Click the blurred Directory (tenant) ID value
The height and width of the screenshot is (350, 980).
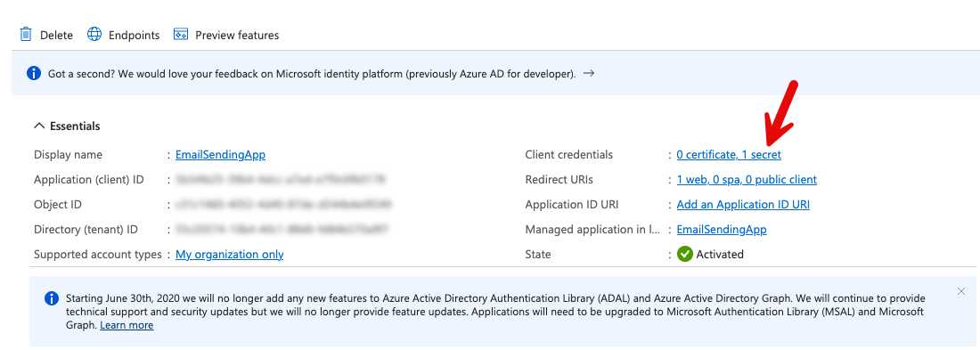[x=282, y=230]
